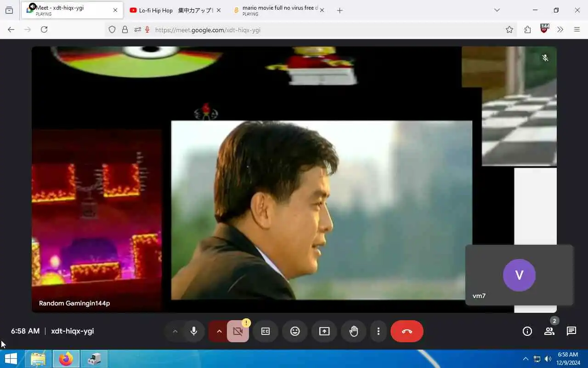
Task: Open meeting details info icon
Action: pos(527,331)
